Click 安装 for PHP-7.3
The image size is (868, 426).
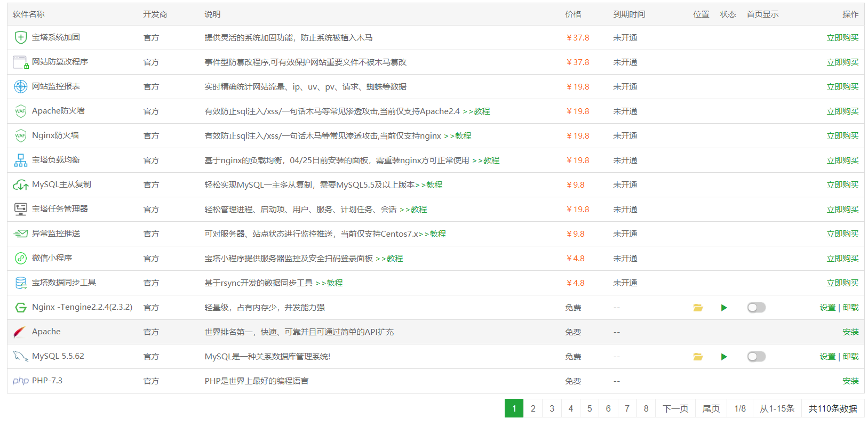(851, 381)
